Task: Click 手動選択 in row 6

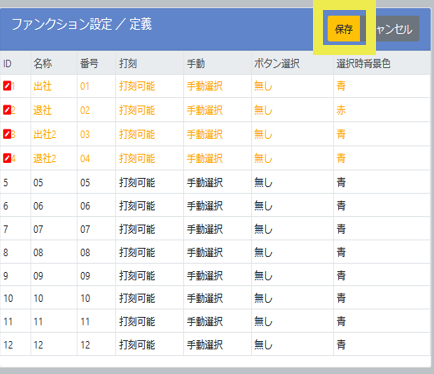Action: (x=205, y=206)
